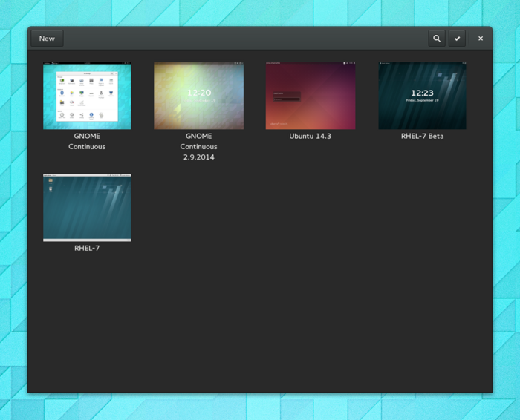This screenshot has height=420, width=520.
Task: Click the 12:23 clock in RHEL-7 Beta preview
Action: pos(422,93)
